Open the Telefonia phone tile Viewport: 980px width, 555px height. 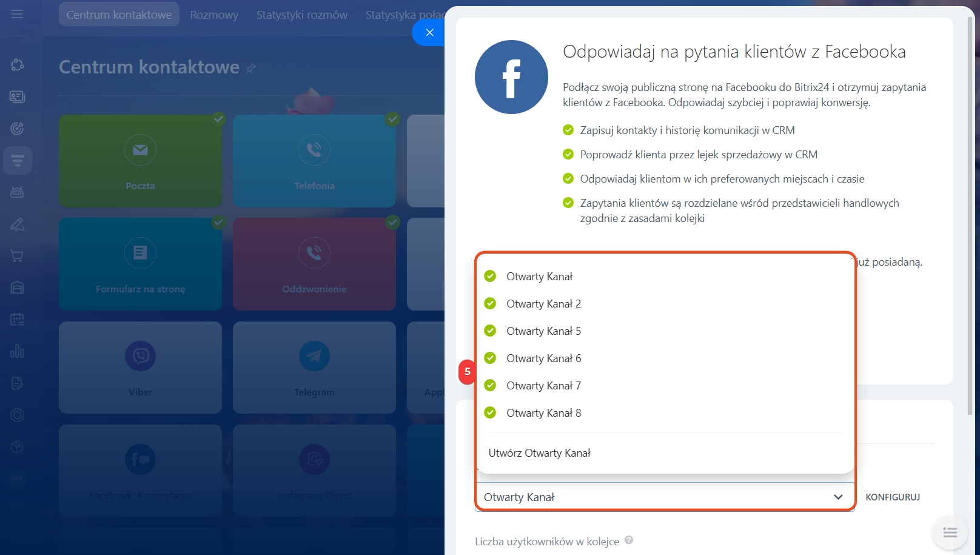tap(314, 161)
